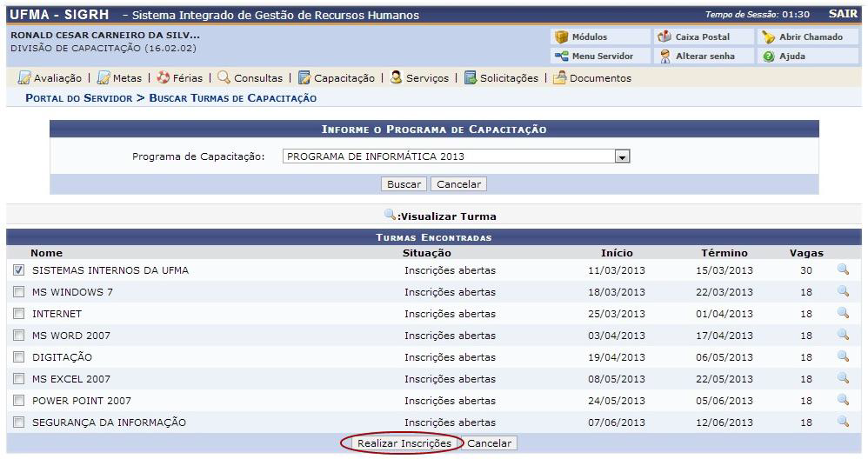Screen dimensions: 868x459
Task: Select the DIGITAÇÃO class checkbox
Action: (x=19, y=357)
